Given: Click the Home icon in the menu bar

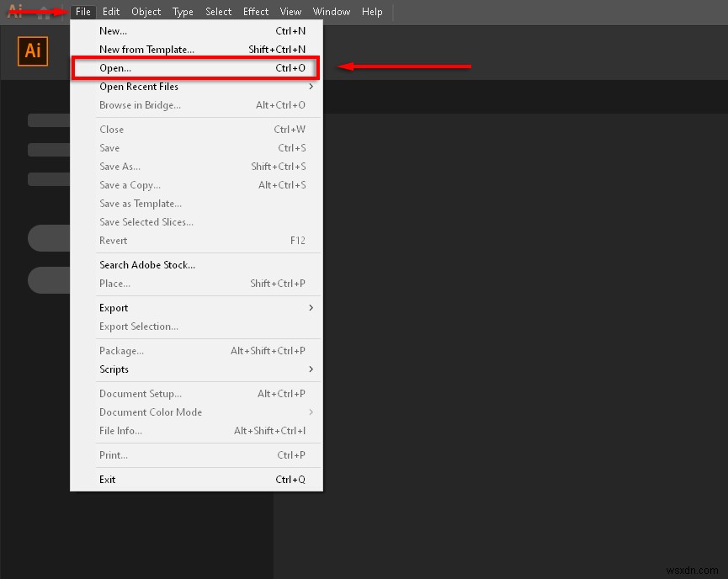Looking at the screenshot, I should (x=43, y=11).
